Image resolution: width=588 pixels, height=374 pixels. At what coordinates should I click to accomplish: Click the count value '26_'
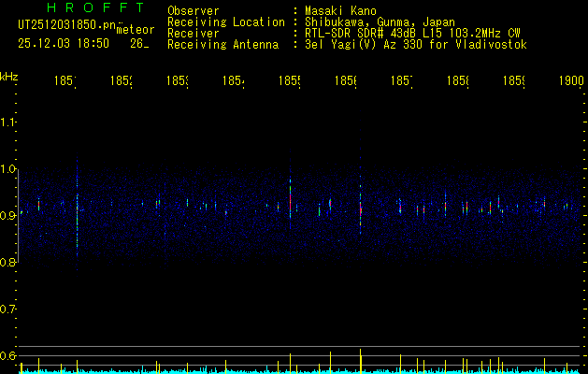pyautogui.click(x=139, y=44)
